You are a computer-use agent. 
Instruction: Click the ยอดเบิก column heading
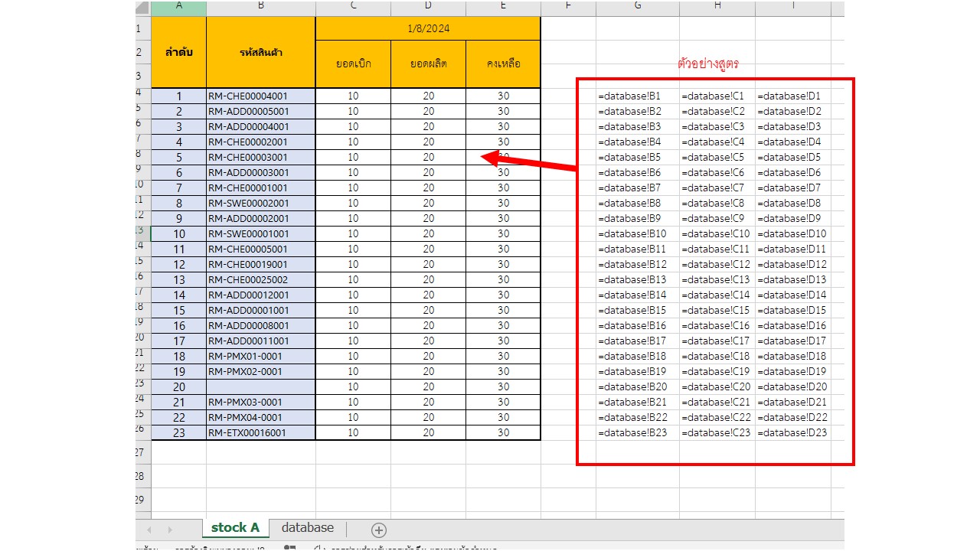coord(353,64)
